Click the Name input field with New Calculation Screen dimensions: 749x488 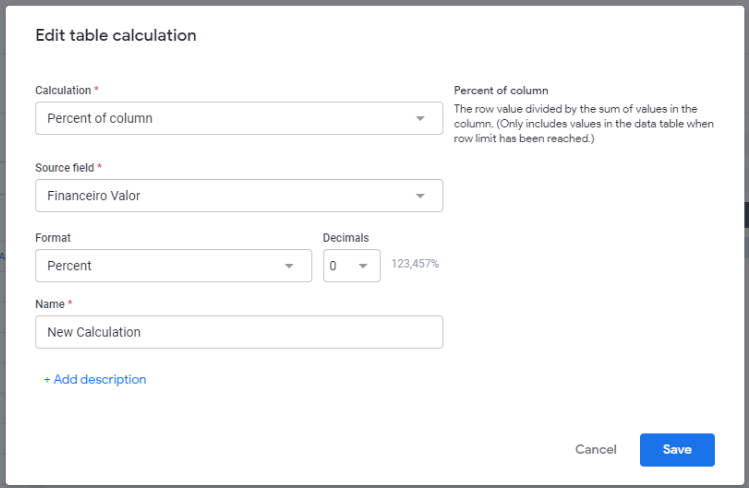pyautogui.click(x=239, y=332)
